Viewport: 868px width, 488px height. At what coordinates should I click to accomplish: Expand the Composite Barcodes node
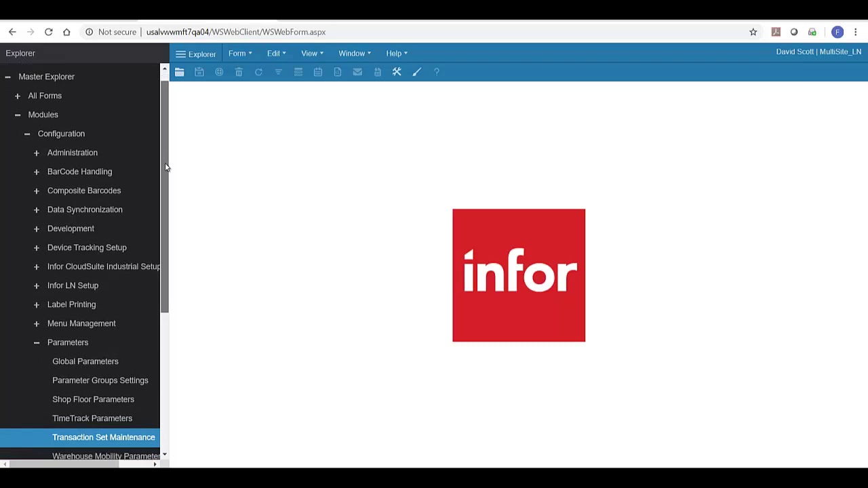(37, 191)
